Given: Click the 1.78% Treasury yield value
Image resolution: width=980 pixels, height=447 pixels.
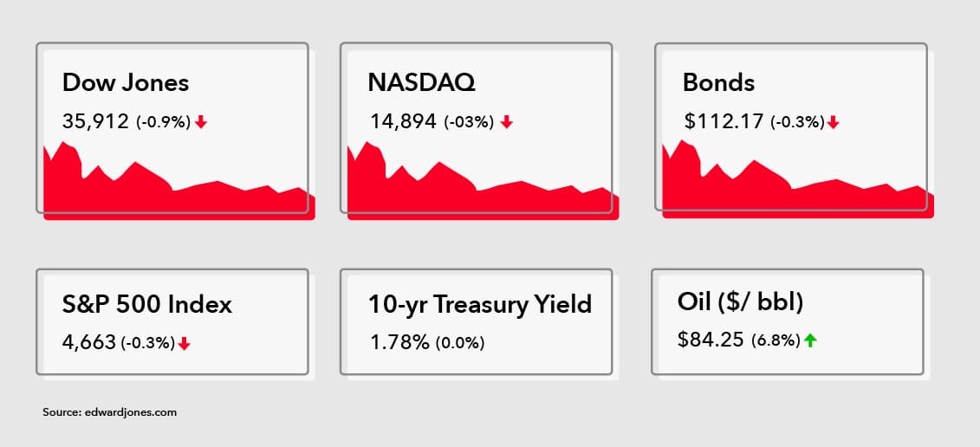Looking at the screenshot, I should 398,342.
